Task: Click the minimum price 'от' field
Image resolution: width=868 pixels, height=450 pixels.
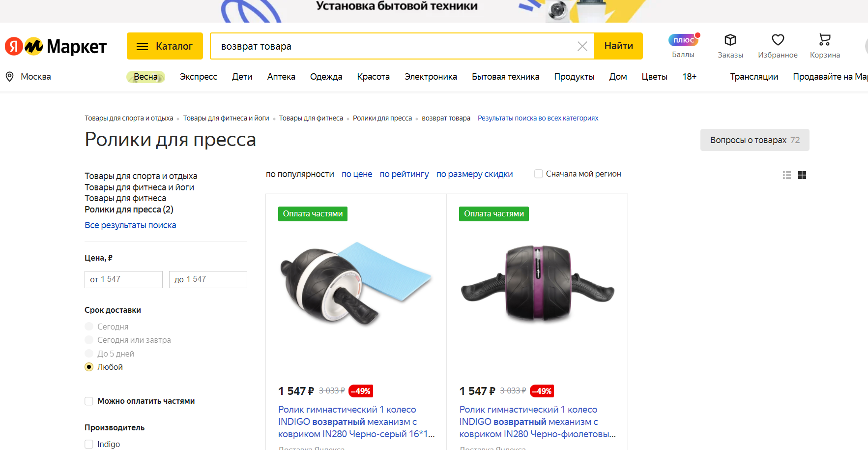Action: point(123,279)
